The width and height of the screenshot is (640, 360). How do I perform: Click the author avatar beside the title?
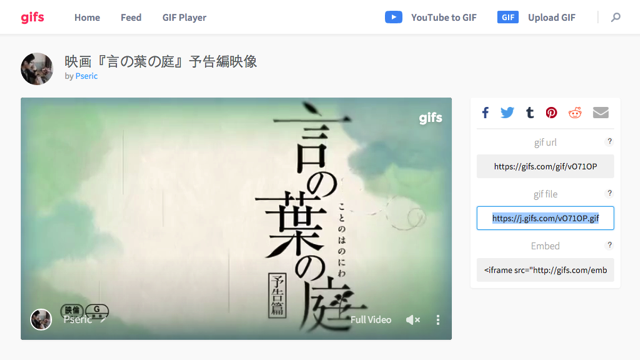pos(37,69)
